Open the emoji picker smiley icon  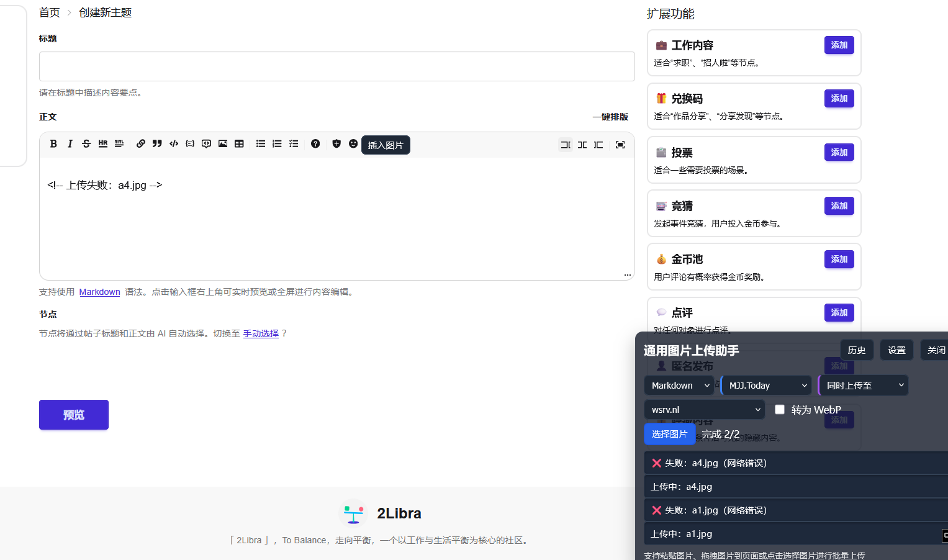pos(353,144)
